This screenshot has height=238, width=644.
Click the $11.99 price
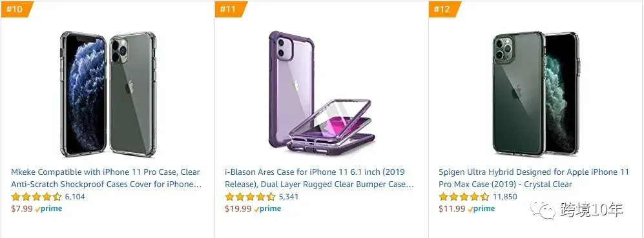452,208
